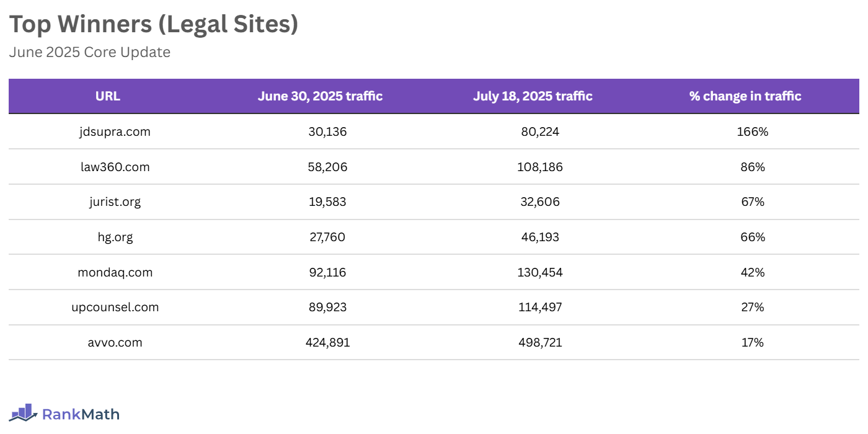Select the avvo.com URL cell

click(115, 342)
